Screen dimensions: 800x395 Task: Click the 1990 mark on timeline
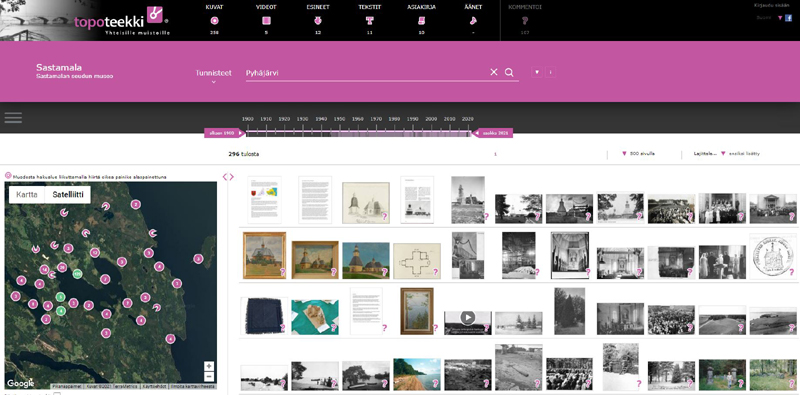coord(413,119)
